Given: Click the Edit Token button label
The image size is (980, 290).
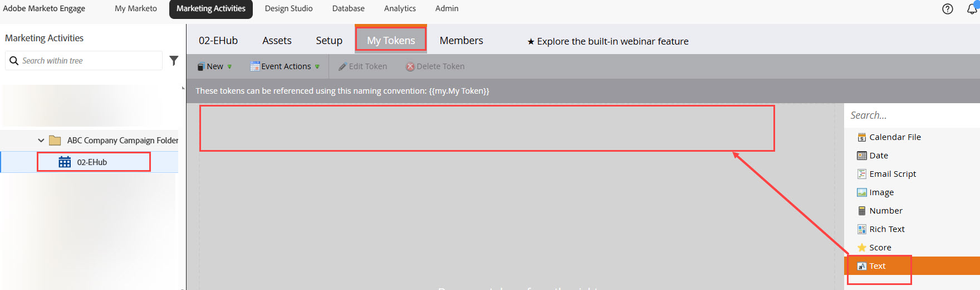Looking at the screenshot, I should click(368, 66).
